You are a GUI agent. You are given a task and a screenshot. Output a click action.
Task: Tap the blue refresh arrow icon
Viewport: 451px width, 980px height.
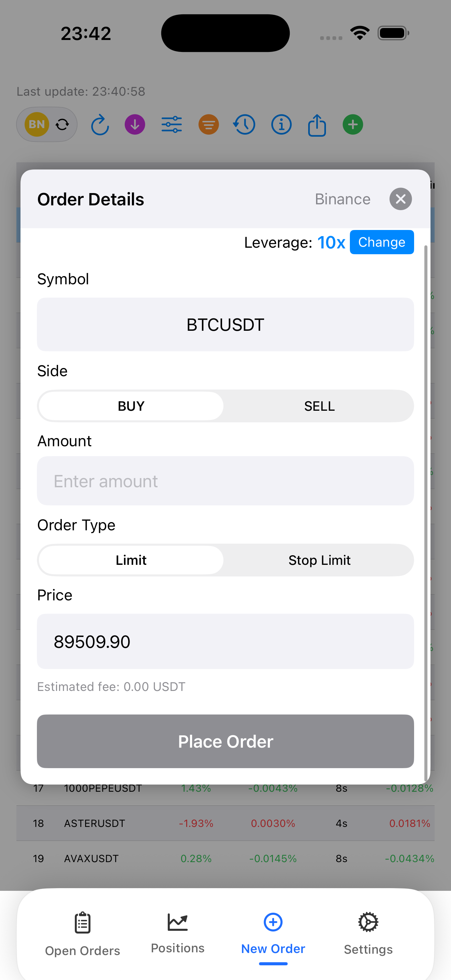tap(100, 125)
